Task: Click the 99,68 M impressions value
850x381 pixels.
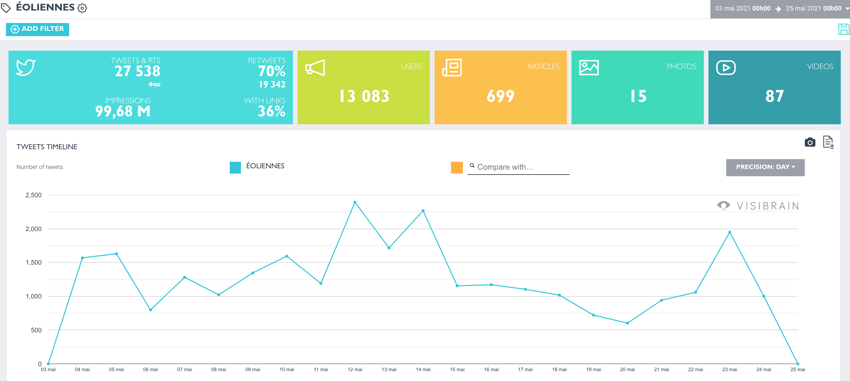Action: 123,112
